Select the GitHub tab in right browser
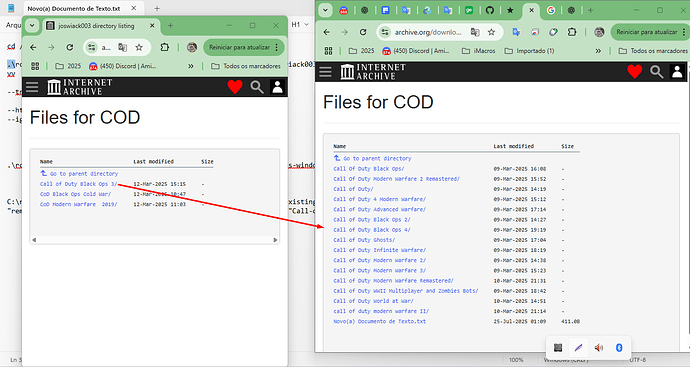The height and width of the screenshot is (367, 690). [x=489, y=10]
